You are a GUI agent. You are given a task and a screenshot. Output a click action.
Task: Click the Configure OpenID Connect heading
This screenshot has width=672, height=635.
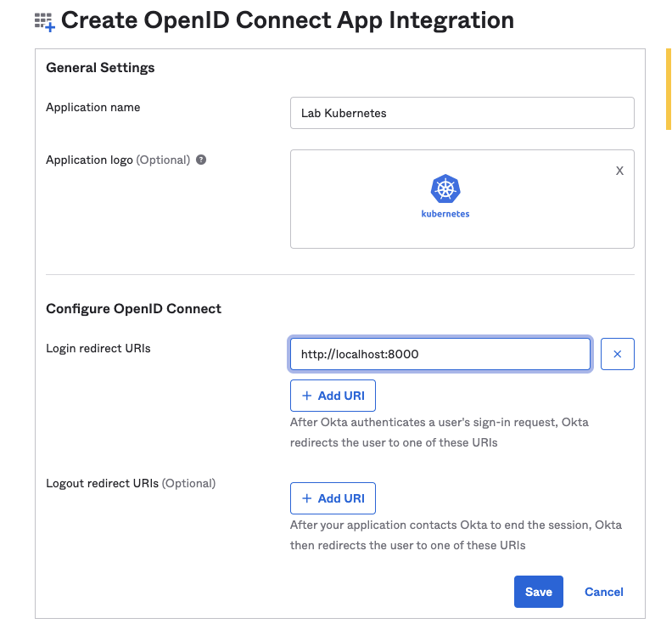[x=133, y=309]
